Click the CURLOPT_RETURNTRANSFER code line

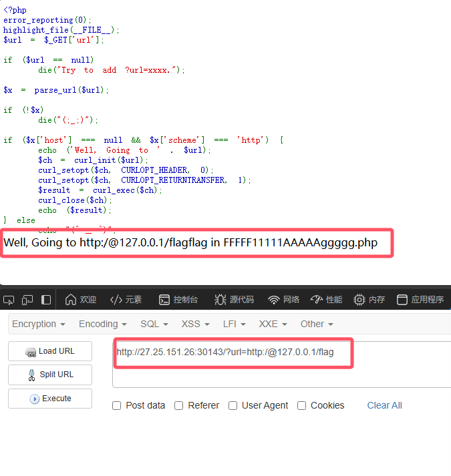click(x=144, y=180)
